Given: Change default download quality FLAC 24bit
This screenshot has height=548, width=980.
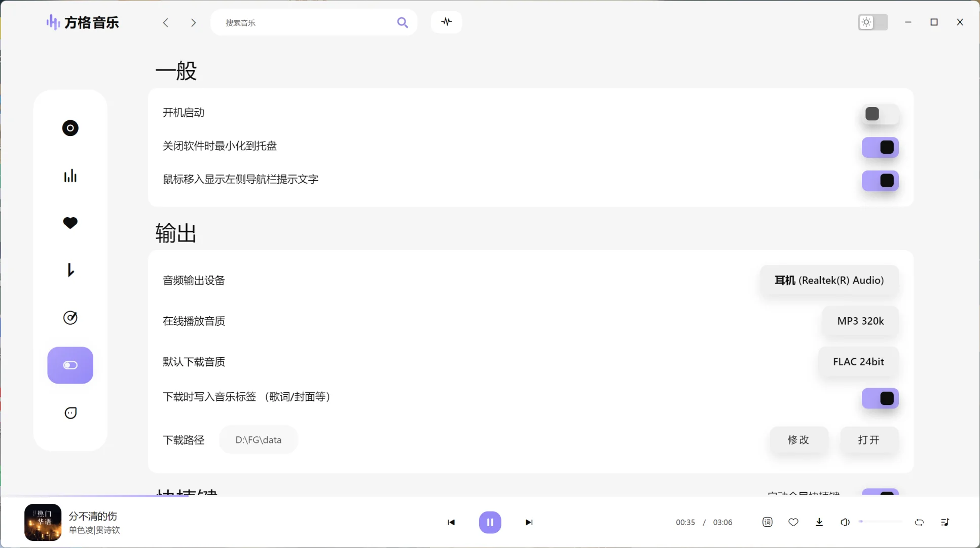Looking at the screenshot, I should pyautogui.click(x=858, y=361).
